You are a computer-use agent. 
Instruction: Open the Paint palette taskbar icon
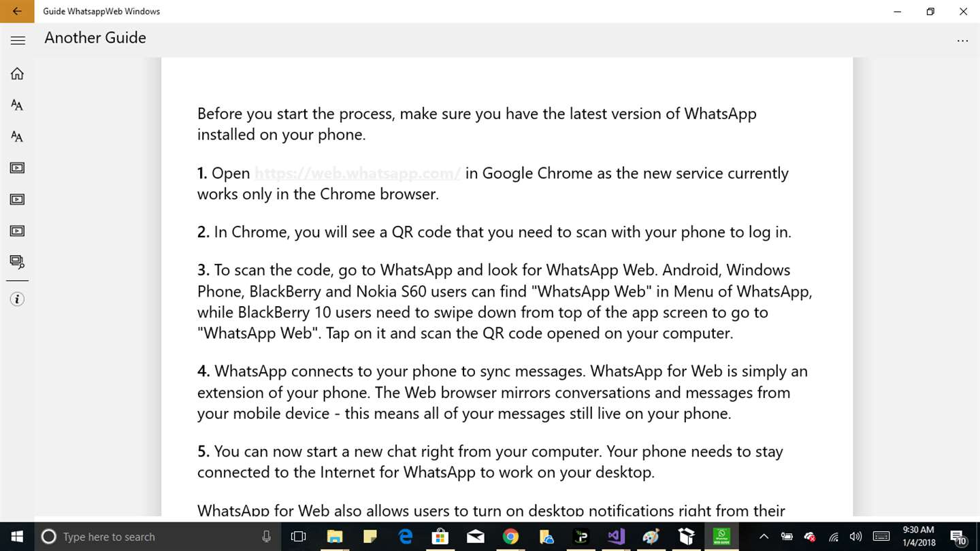tap(652, 537)
